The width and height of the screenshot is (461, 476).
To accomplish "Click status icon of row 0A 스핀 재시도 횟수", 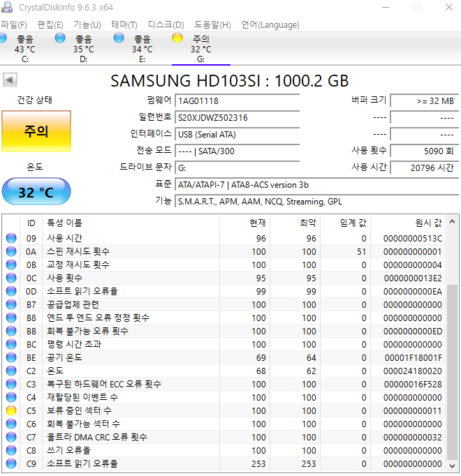I will pyautogui.click(x=11, y=251).
